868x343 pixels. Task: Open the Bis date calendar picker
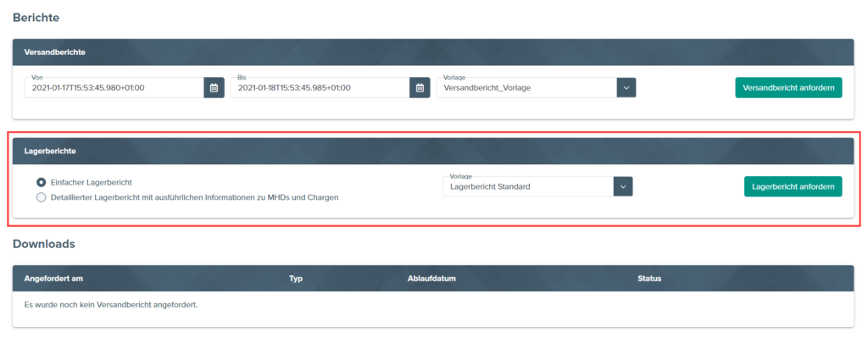point(420,87)
